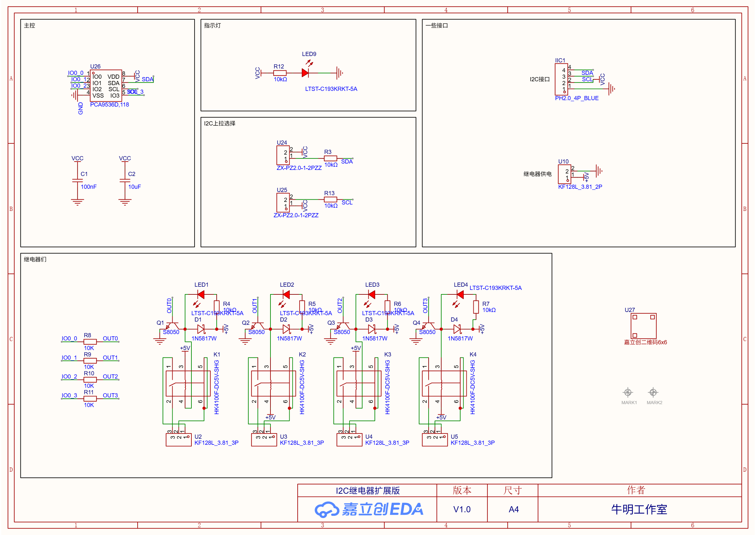Click the U10 relay power connector symbol
Image resolution: width=756 pixels, height=535 pixels.
(x=564, y=174)
